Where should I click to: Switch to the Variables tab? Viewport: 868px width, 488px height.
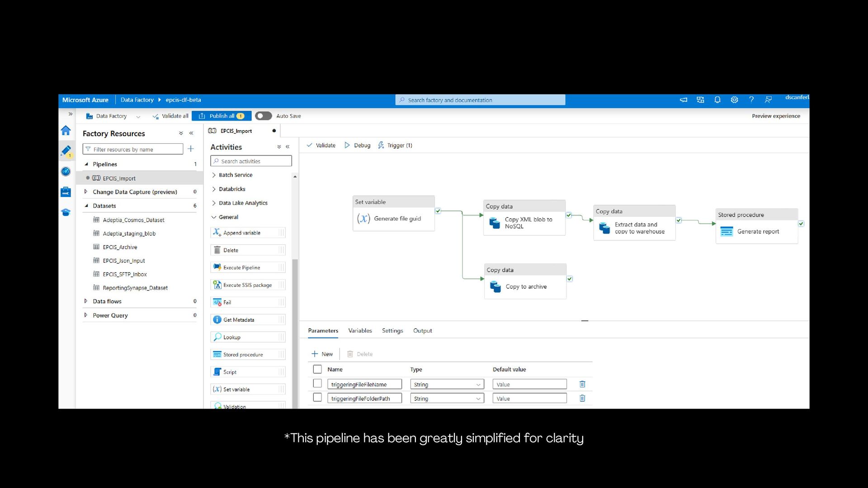[360, 331]
